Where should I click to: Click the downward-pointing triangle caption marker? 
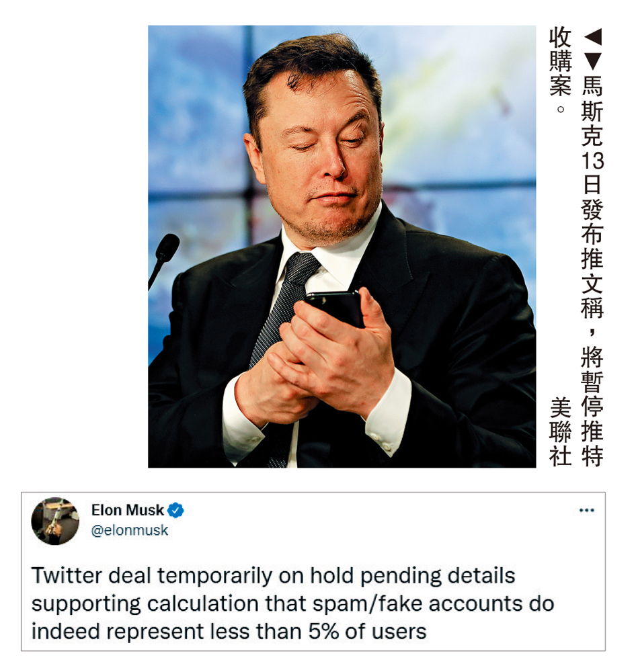592,61
